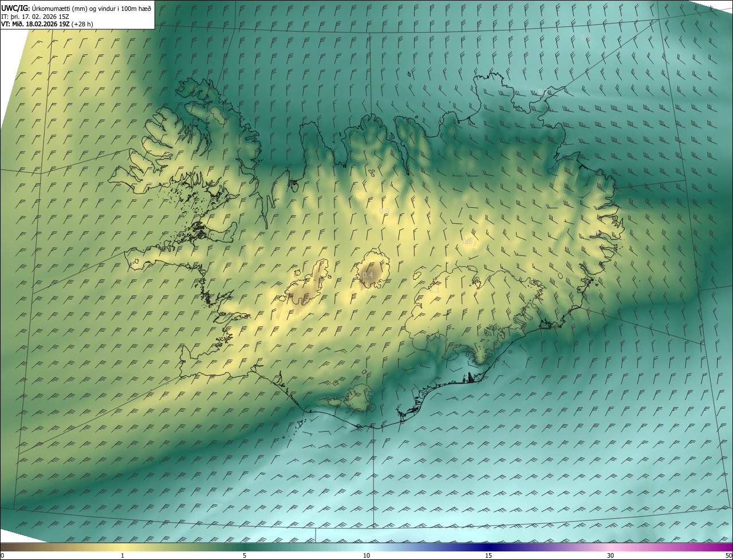The height and width of the screenshot is (560, 733).
Task: Click the dark green colorbar section at 5
Action: 245,547
